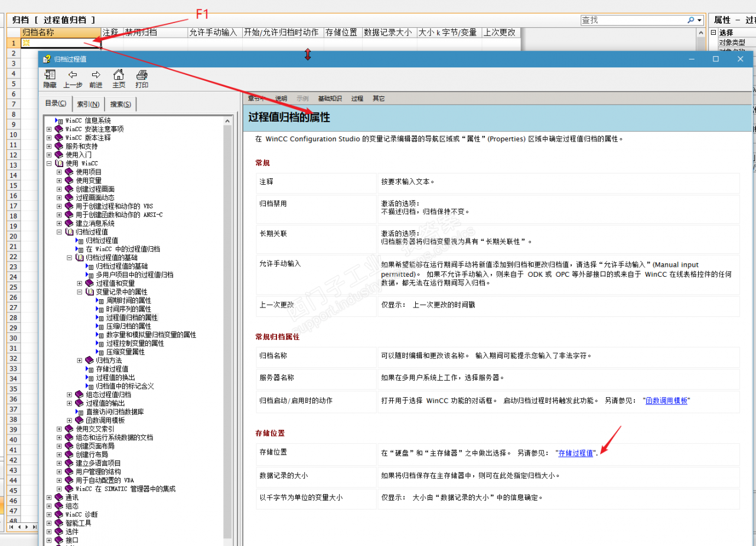Expand the 过程值和变量 node
The height and width of the screenshot is (546, 756).
coord(80,283)
